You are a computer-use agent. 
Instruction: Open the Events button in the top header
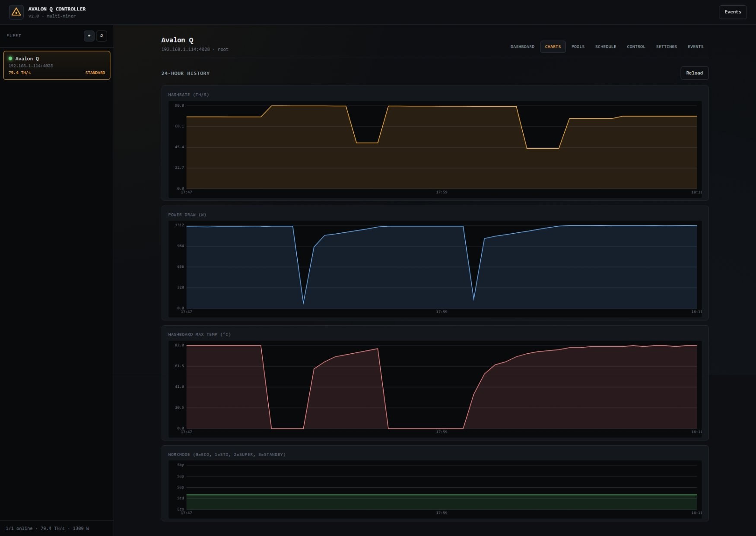[x=733, y=12]
